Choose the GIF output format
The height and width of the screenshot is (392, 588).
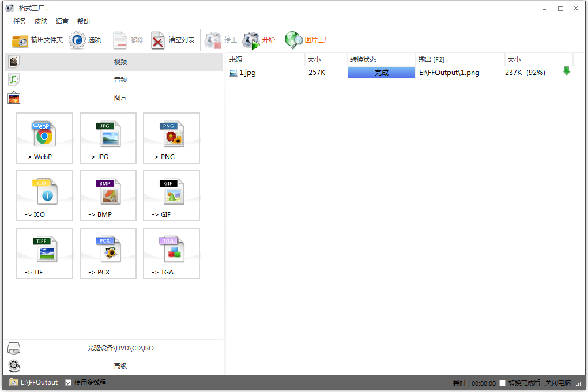[171, 196]
